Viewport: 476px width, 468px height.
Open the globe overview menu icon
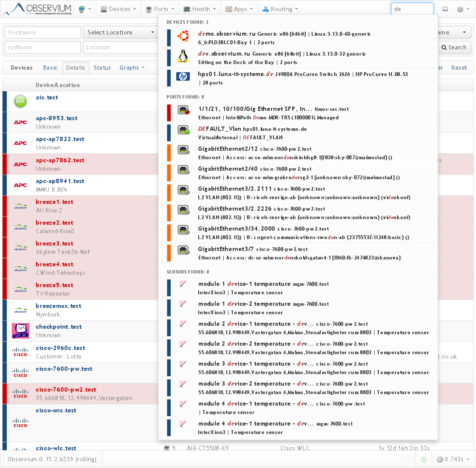pyautogui.click(x=84, y=9)
